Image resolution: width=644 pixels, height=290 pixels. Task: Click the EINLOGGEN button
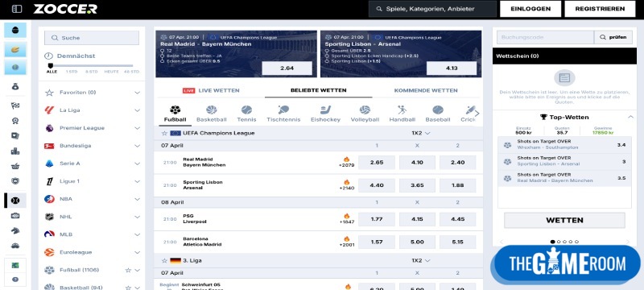click(530, 9)
